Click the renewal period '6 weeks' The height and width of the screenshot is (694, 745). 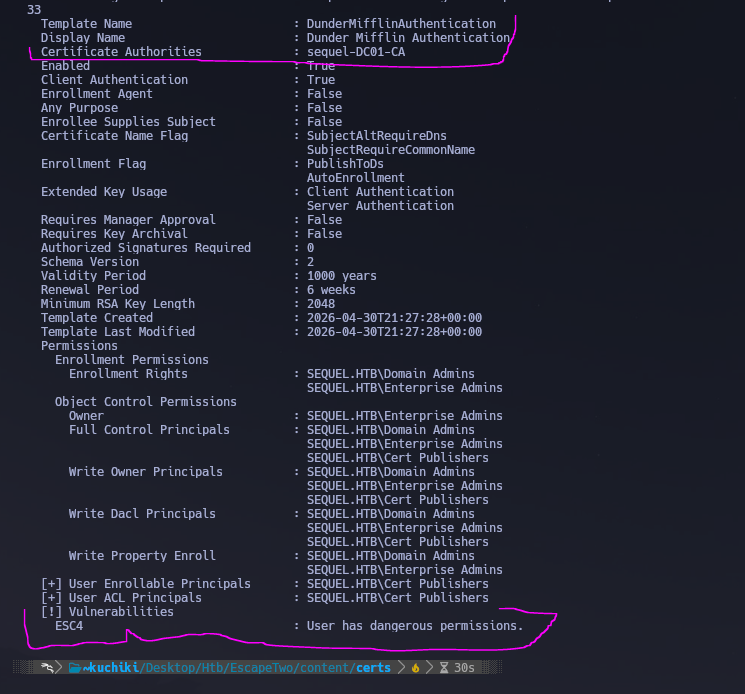coord(331,290)
